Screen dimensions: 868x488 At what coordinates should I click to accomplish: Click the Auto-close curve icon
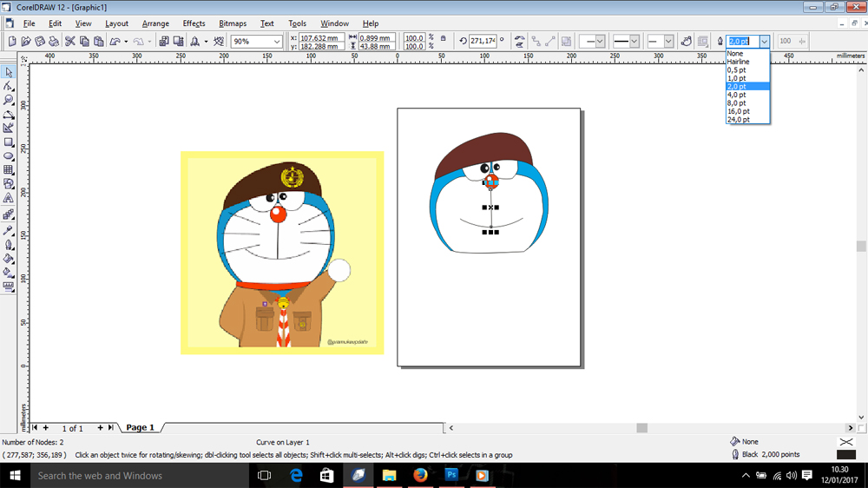pos(686,41)
